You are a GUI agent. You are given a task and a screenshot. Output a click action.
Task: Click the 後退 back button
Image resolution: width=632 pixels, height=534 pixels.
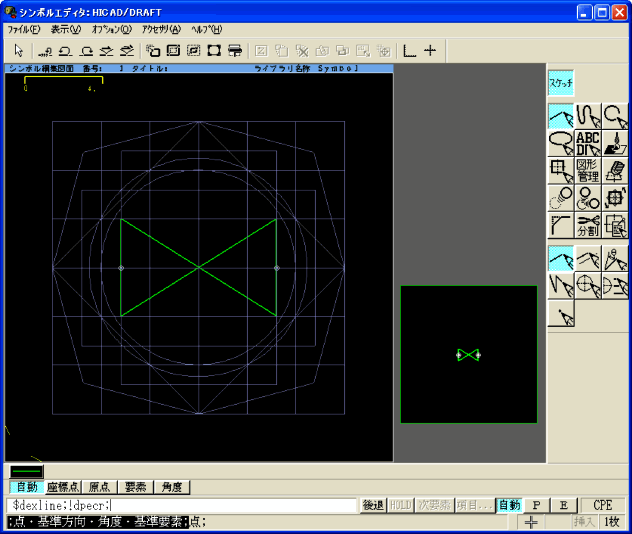click(x=373, y=506)
